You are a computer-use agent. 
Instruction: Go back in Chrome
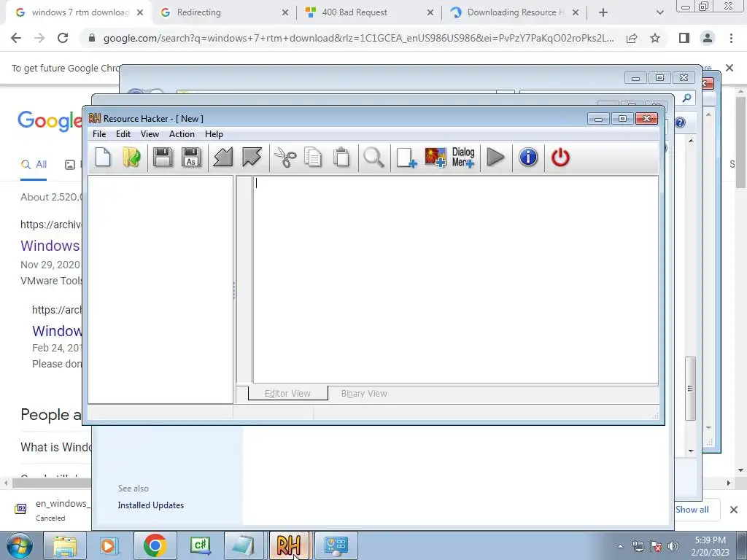point(16,38)
